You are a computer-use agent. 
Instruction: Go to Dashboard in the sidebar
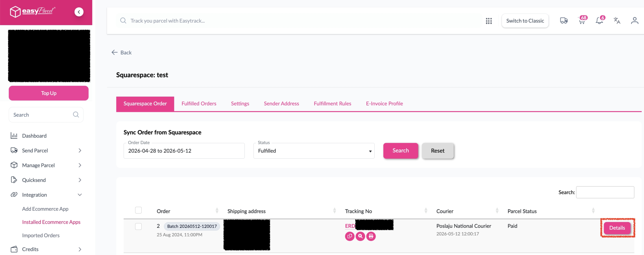tap(34, 136)
